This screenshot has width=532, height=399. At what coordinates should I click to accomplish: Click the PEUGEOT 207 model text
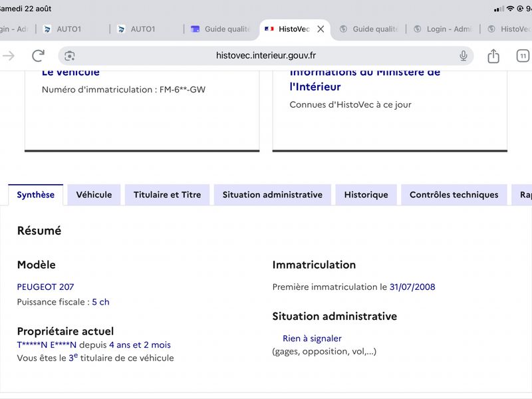tap(45, 287)
